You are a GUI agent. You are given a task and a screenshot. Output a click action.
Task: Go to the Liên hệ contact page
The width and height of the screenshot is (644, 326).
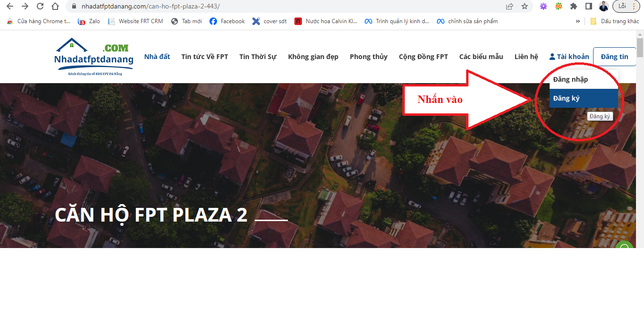coord(526,57)
